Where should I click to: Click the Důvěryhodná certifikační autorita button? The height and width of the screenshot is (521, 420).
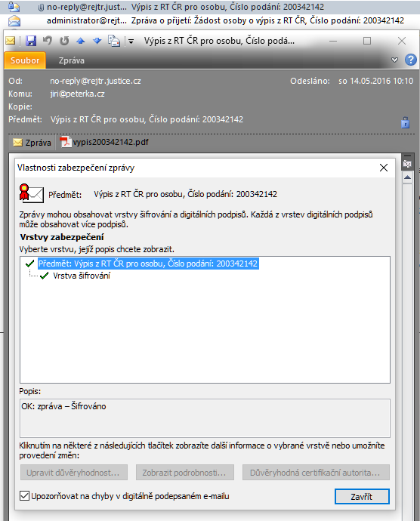pyautogui.click(x=316, y=473)
